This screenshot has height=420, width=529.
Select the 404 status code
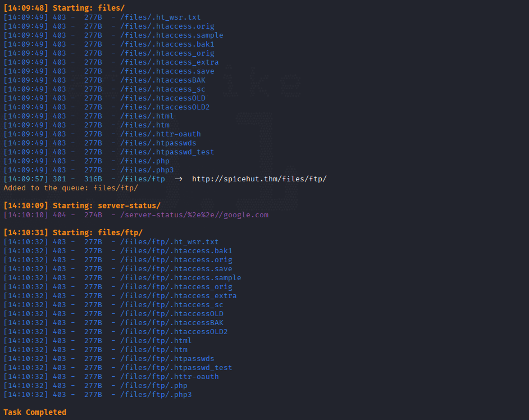click(x=60, y=215)
